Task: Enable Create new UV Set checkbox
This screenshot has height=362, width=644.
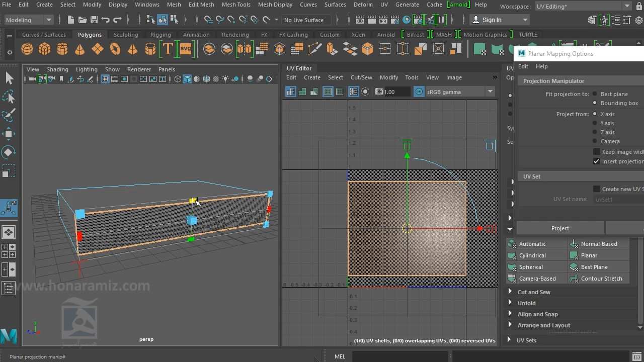Action: (x=596, y=189)
